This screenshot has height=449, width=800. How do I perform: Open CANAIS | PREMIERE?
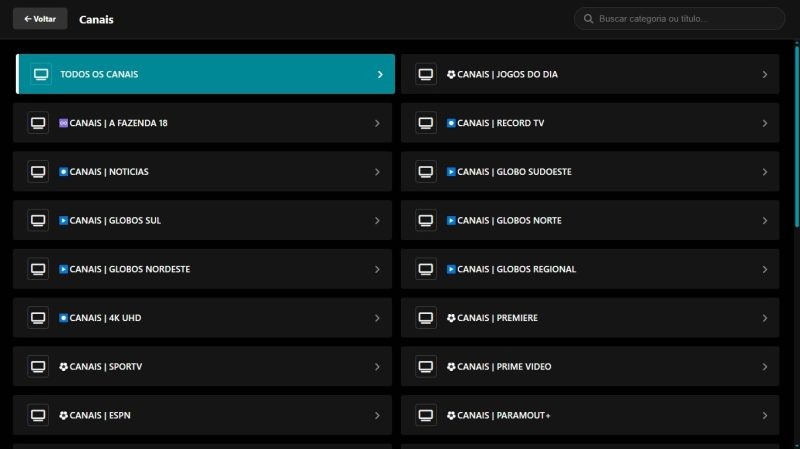coord(590,318)
